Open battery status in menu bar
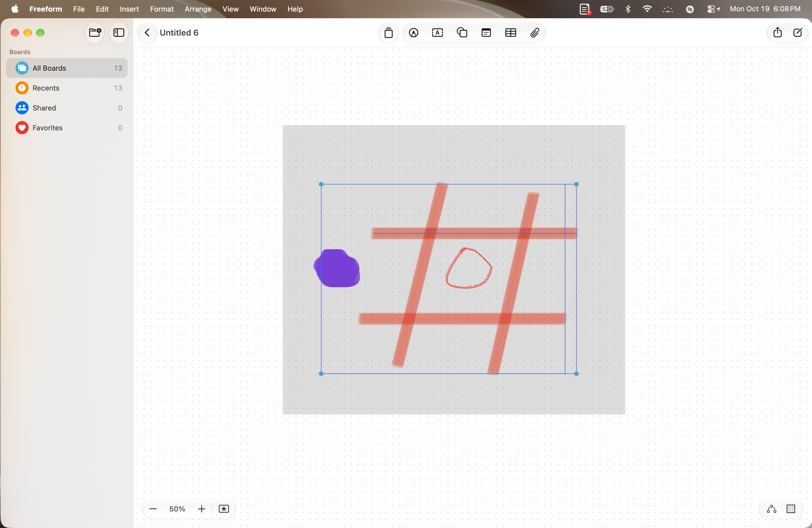812x528 pixels. (x=607, y=9)
